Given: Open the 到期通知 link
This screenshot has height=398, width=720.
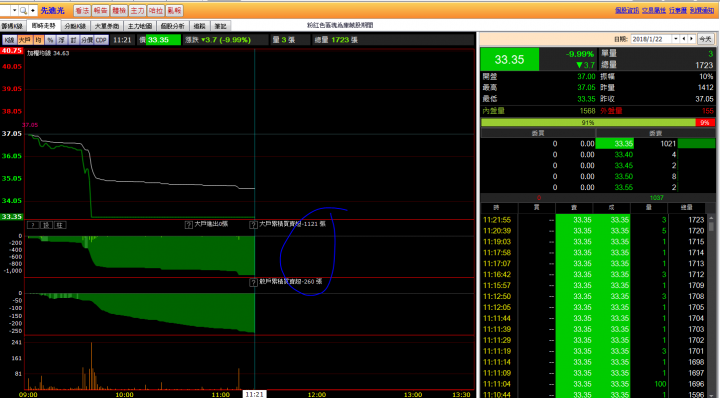Looking at the screenshot, I should pyautogui.click(x=702, y=10).
